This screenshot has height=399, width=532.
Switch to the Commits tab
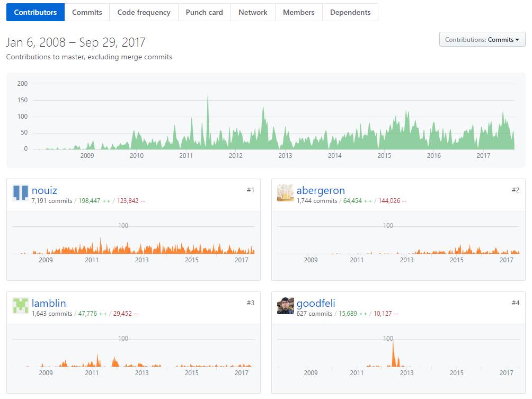(x=87, y=12)
